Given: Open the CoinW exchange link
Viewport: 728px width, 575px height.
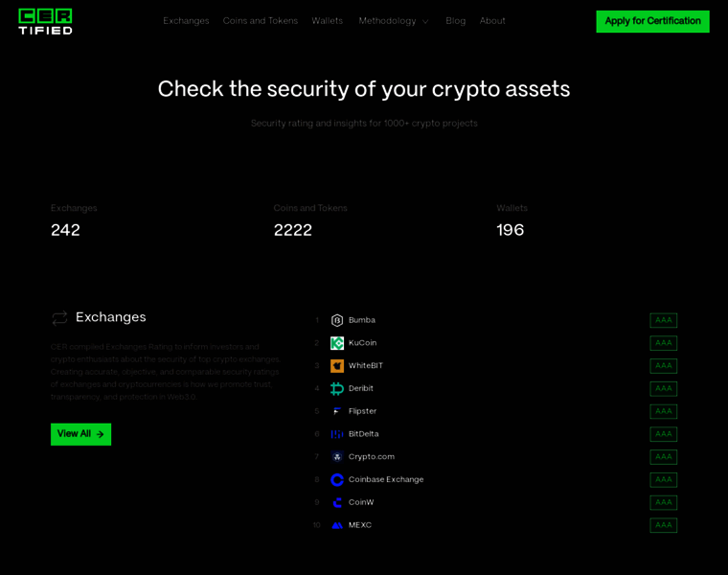Looking at the screenshot, I should [361, 502].
